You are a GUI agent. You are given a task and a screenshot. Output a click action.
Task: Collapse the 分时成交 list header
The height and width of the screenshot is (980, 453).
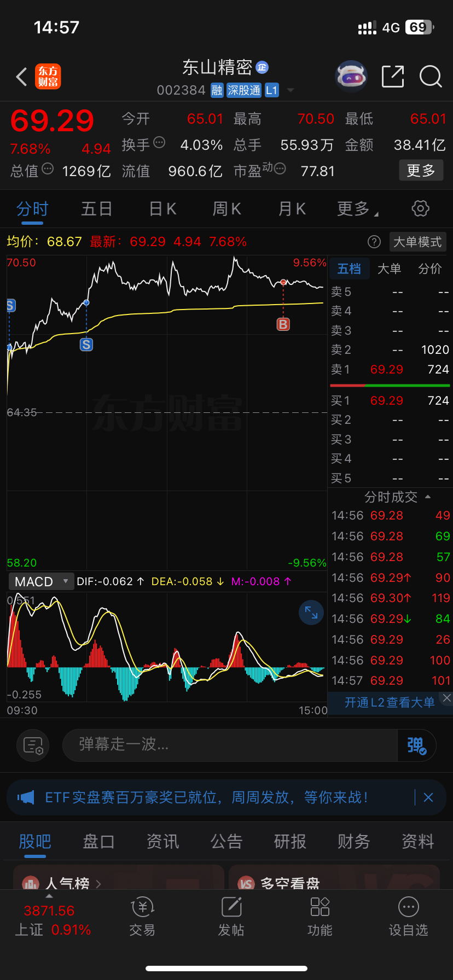tap(398, 497)
